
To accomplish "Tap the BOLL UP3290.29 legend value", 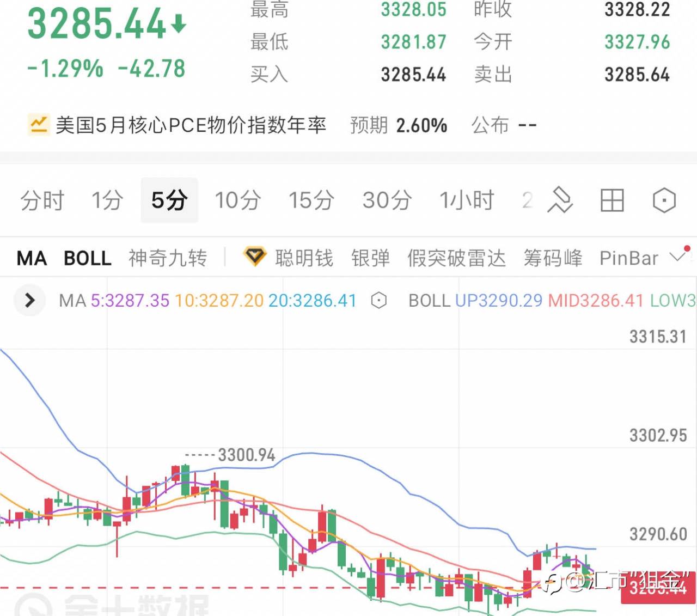I will click(499, 301).
